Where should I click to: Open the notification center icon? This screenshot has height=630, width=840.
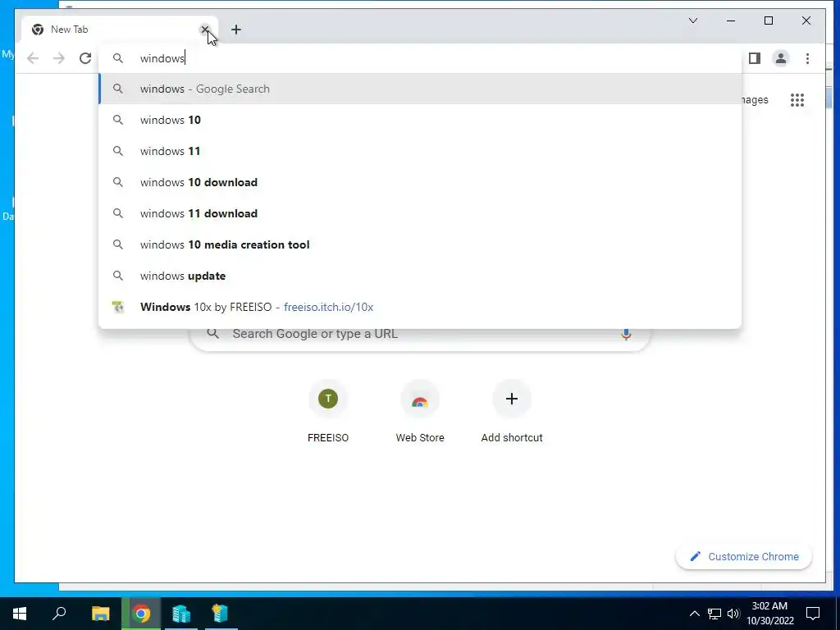pyautogui.click(x=813, y=614)
